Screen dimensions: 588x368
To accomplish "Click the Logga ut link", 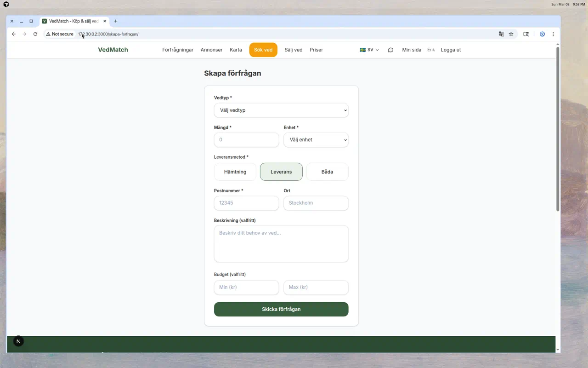I will coord(451,50).
